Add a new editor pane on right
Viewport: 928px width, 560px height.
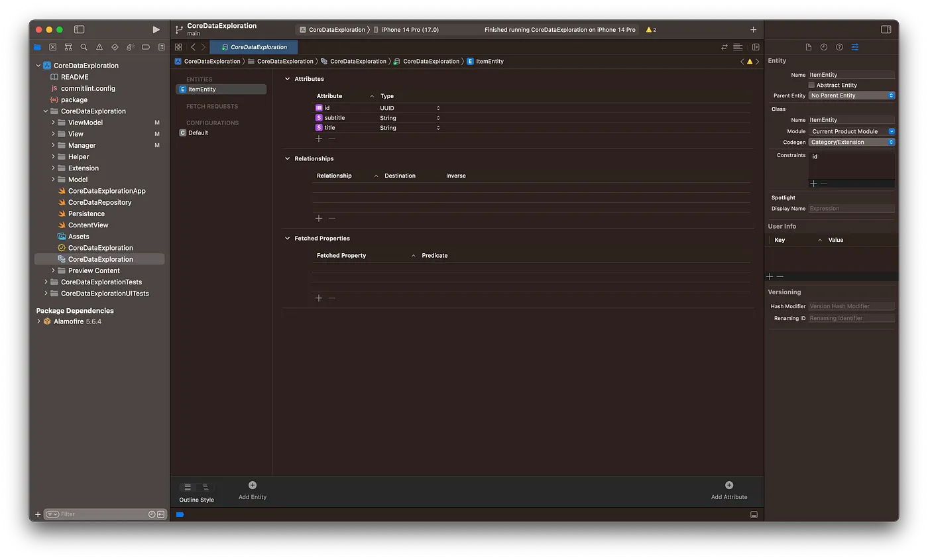[x=756, y=47]
